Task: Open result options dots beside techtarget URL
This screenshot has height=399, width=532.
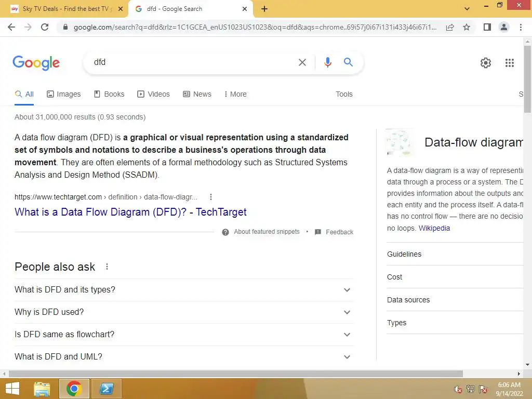Action: [x=211, y=197]
